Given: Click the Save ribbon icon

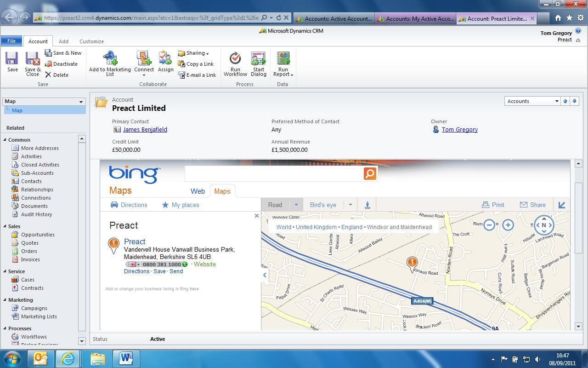Looking at the screenshot, I should pos(12,62).
